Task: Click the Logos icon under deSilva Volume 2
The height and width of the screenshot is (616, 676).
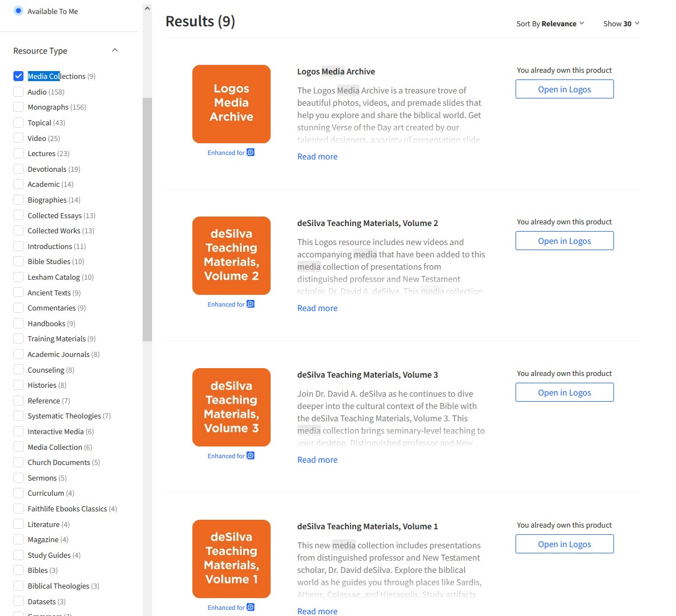Action: [250, 304]
